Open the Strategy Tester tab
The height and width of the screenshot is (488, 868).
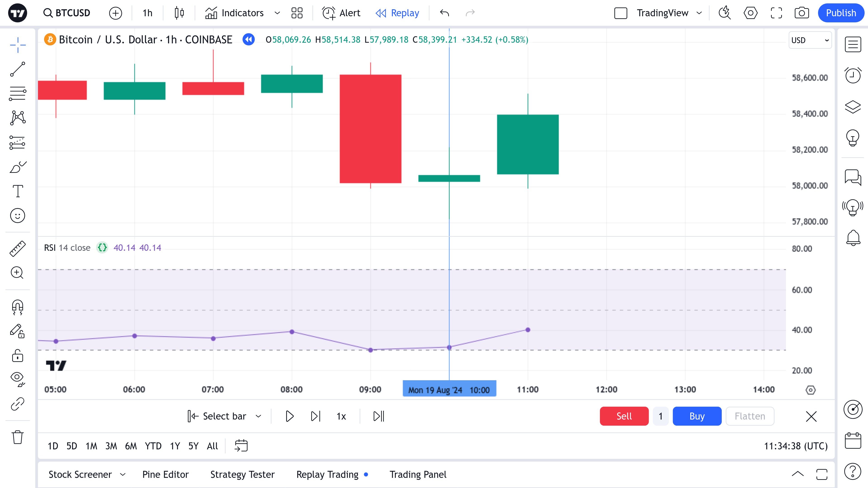click(242, 474)
